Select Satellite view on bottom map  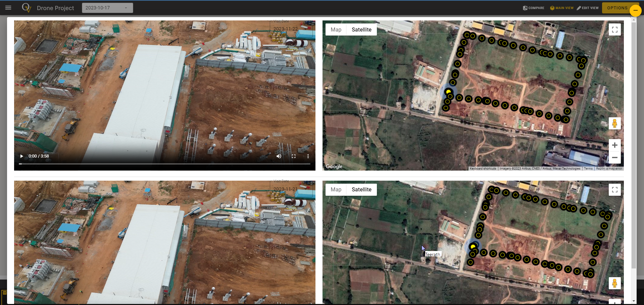(x=361, y=189)
